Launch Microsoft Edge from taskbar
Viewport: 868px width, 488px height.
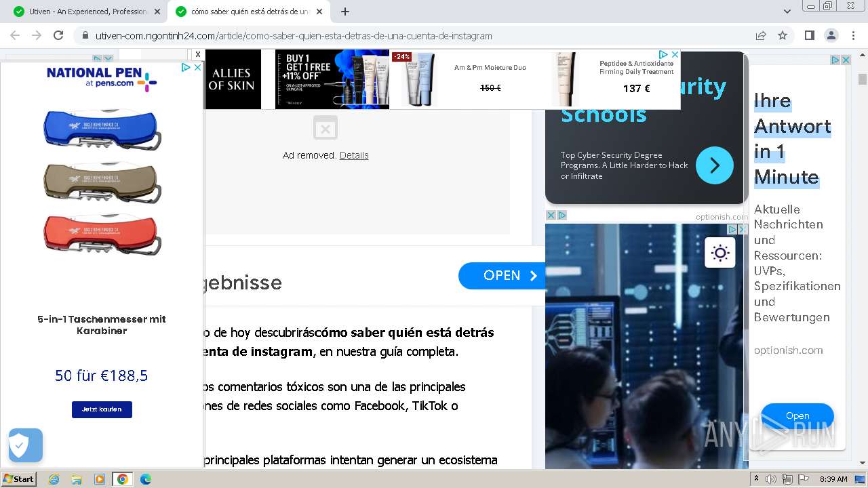(x=146, y=479)
